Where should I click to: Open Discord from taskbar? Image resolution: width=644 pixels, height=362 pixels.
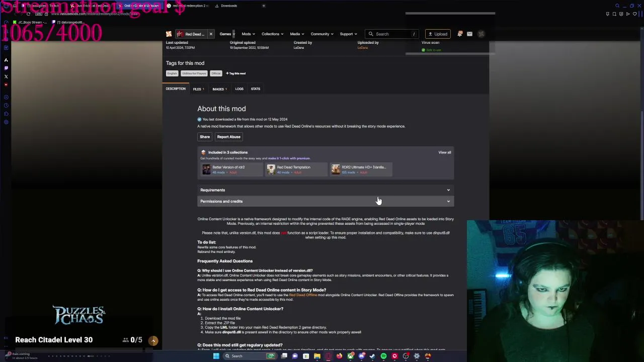(361, 356)
